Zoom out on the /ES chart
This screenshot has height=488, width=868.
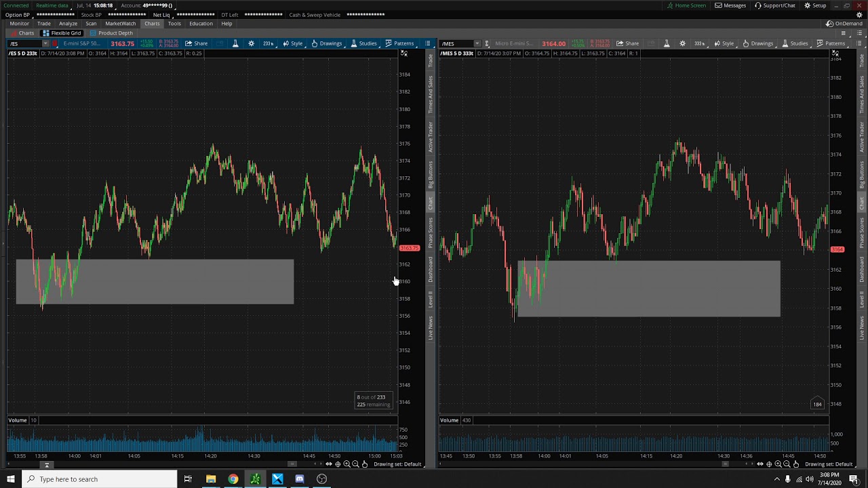click(356, 464)
